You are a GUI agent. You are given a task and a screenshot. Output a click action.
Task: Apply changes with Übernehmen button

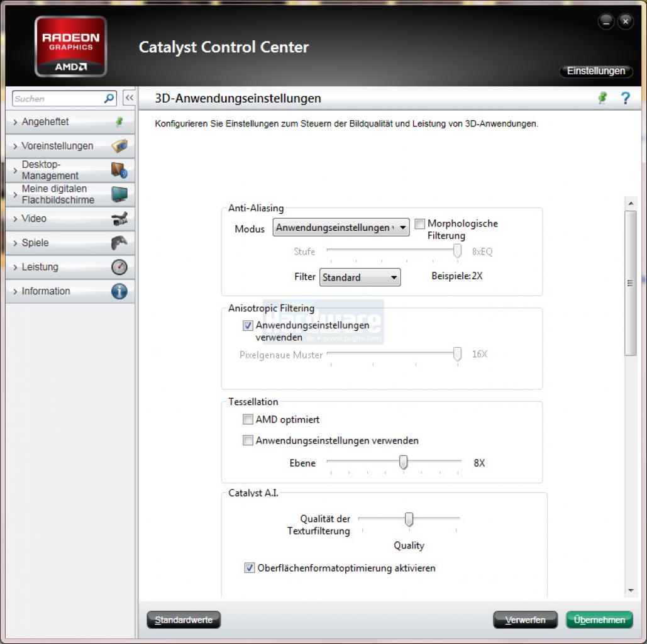point(599,619)
